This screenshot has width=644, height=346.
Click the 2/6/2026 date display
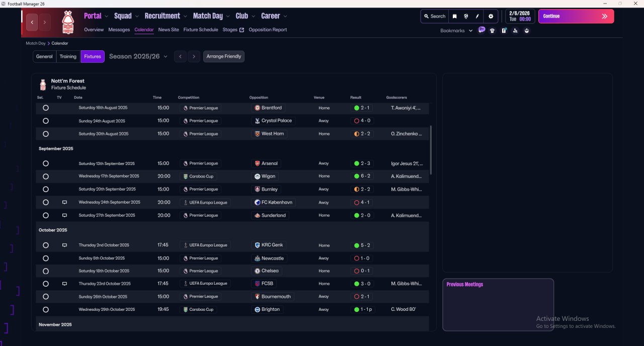(519, 16)
